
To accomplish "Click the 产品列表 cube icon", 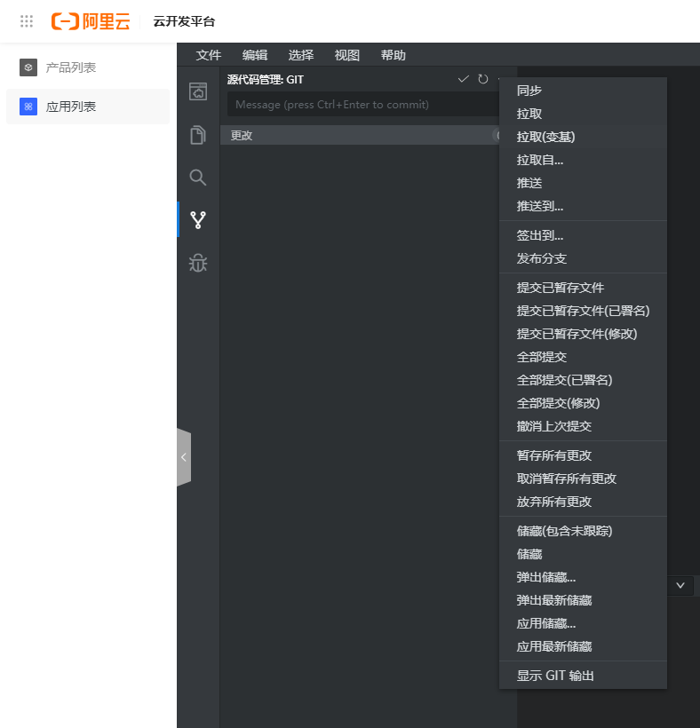I will coord(28,67).
